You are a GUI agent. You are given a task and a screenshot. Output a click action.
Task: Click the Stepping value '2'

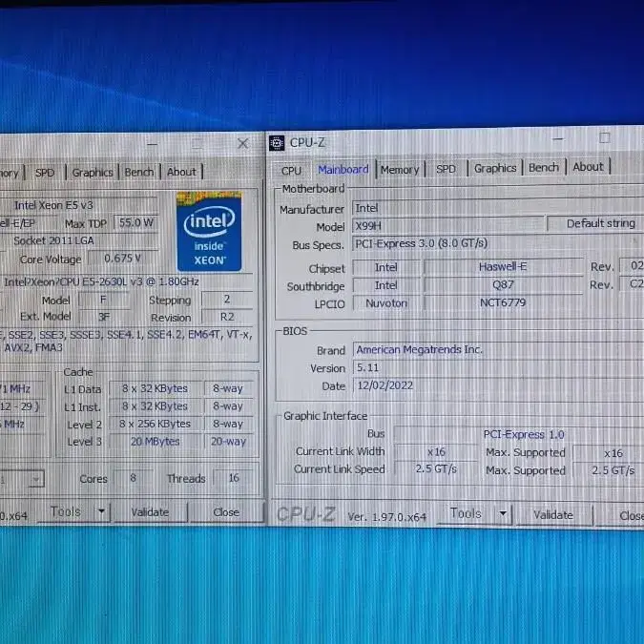click(227, 299)
